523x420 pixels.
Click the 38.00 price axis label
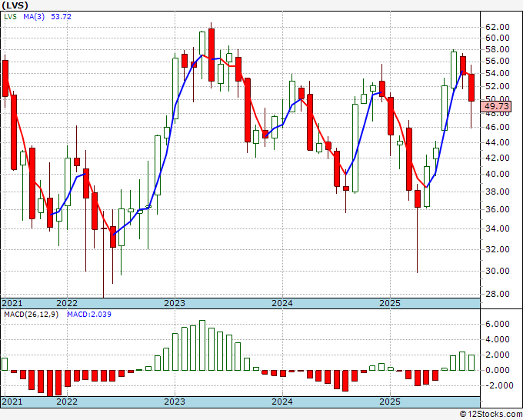coord(498,192)
